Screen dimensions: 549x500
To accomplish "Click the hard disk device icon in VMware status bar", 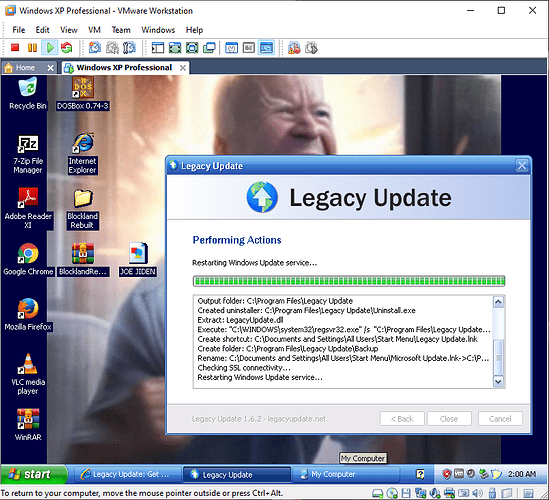I will [x=377, y=493].
